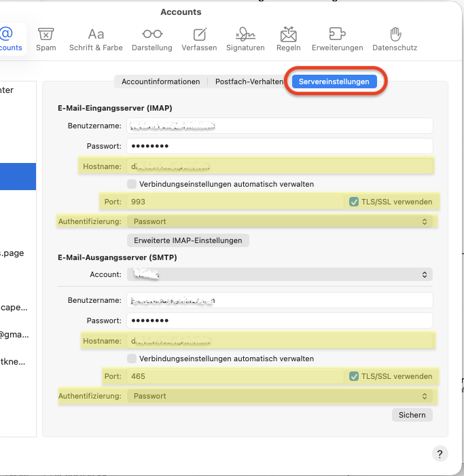Open the IMAP Authentifizierung dropdown
Image resolution: width=464 pixels, height=476 pixels.
coord(280,221)
